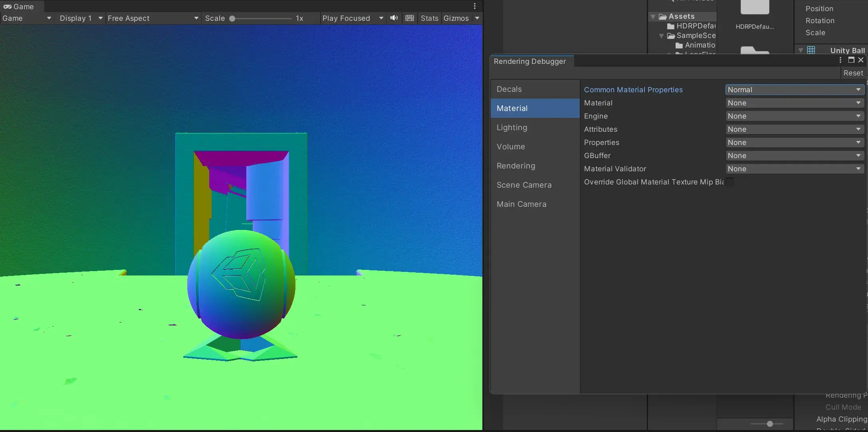Switch to the Scene Camera debugger panel

pos(535,185)
